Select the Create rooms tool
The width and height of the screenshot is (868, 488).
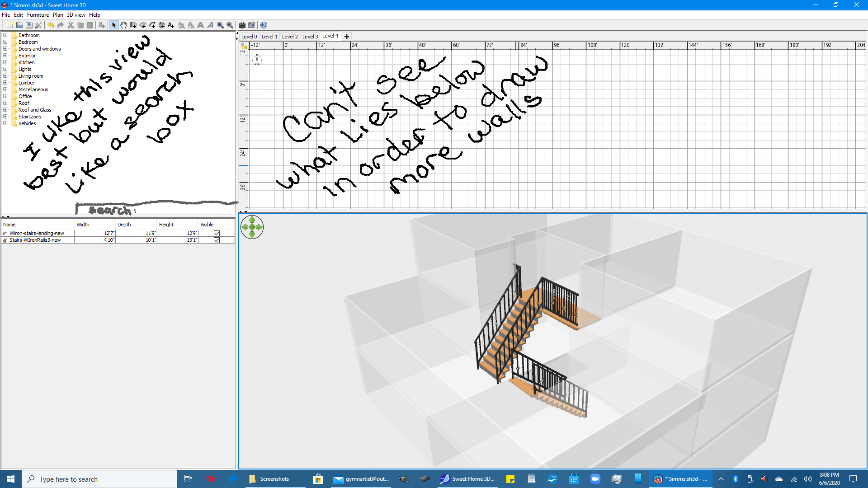pyautogui.click(x=142, y=25)
